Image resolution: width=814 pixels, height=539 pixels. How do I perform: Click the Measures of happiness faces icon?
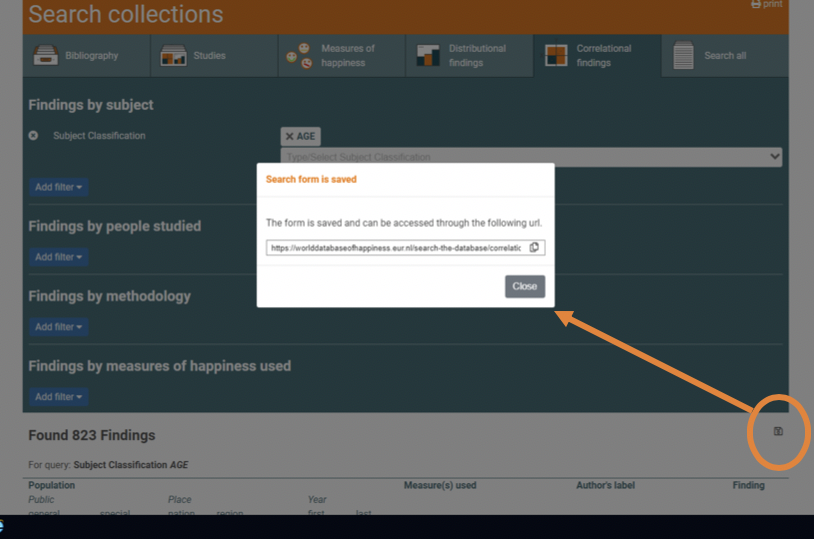(x=299, y=56)
